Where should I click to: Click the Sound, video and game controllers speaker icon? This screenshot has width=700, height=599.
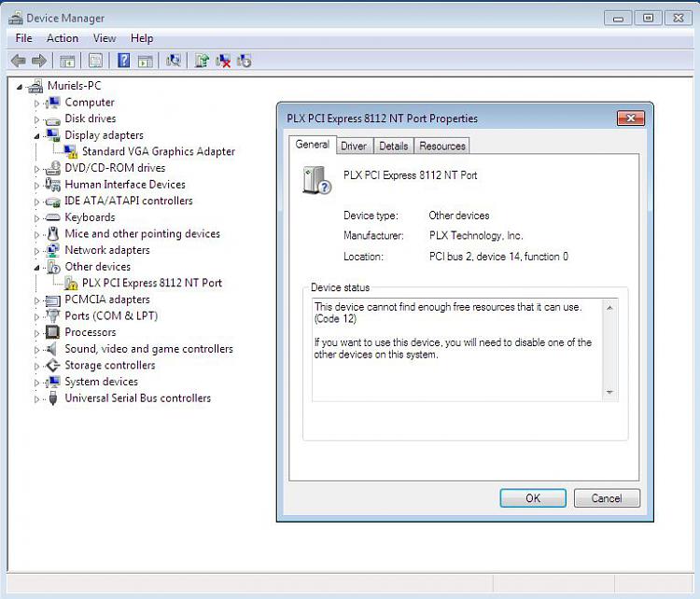[51, 349]
